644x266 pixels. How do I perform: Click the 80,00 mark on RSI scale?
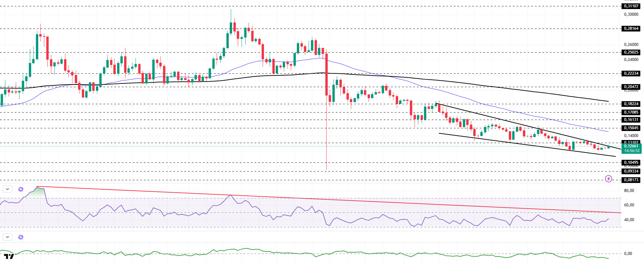pyautogui.click(x=629, y=191)
